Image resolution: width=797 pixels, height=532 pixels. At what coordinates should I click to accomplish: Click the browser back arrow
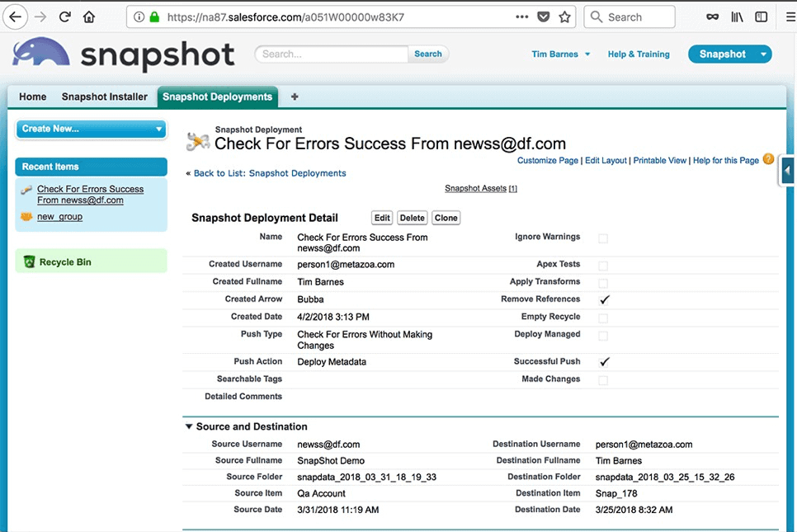pos(15,17)
